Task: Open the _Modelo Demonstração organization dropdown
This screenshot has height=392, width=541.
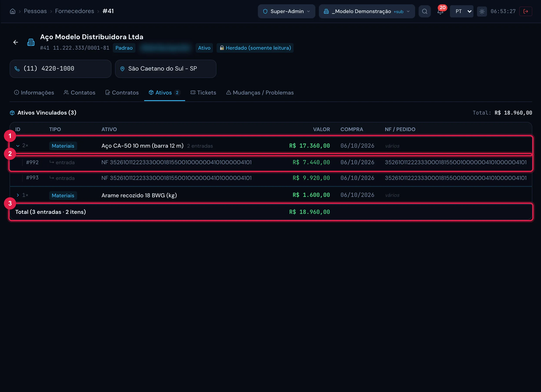Action: [367, 11]
